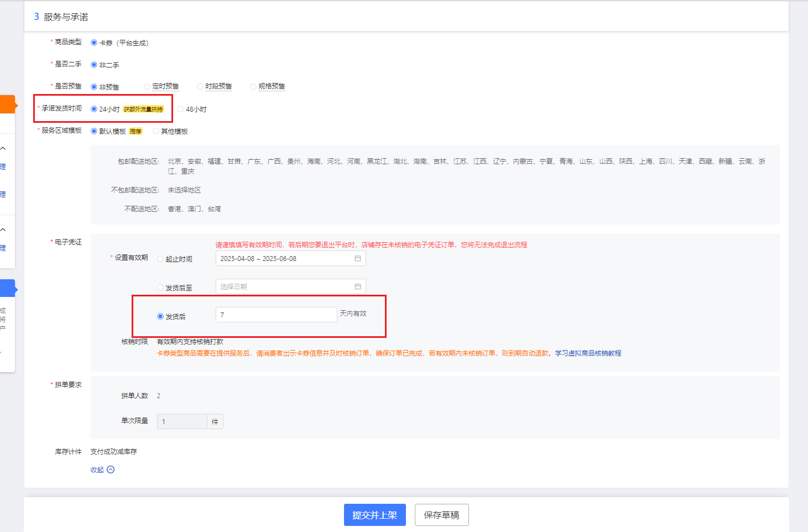Click the 提交并上架 submit button
Image resolution: width=808 pixels, height=532 pixels.
[374, 515]
